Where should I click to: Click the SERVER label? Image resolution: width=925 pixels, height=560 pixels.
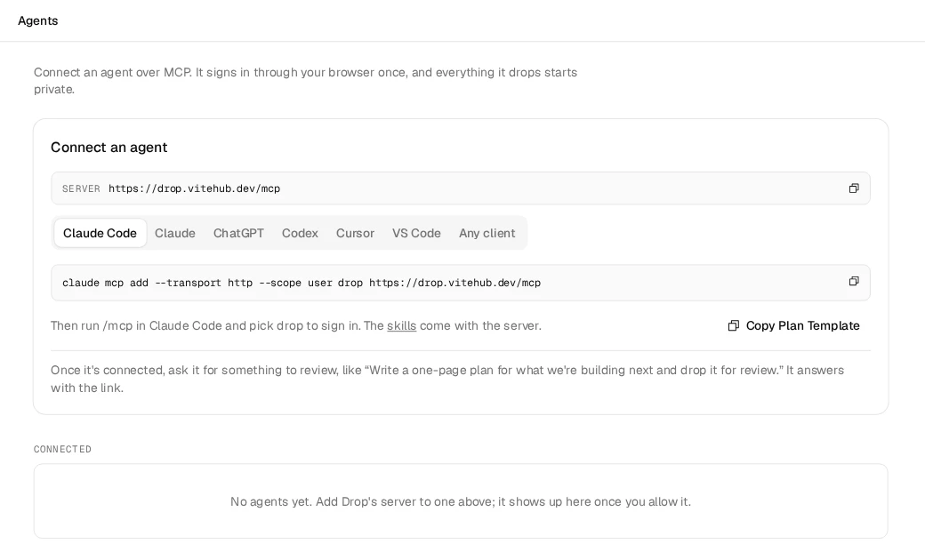tap(82, 188)
